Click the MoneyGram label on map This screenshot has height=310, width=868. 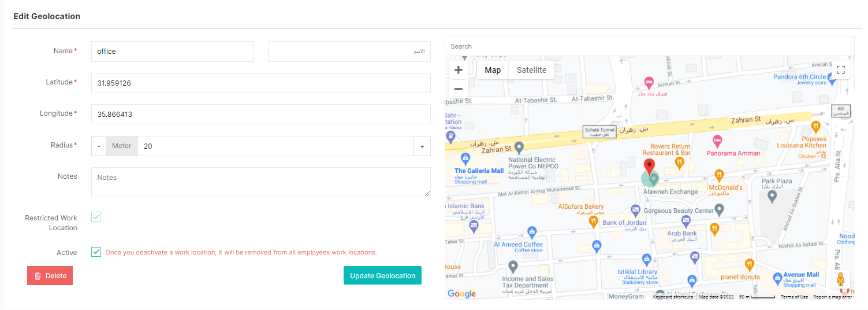coord(626,296)
